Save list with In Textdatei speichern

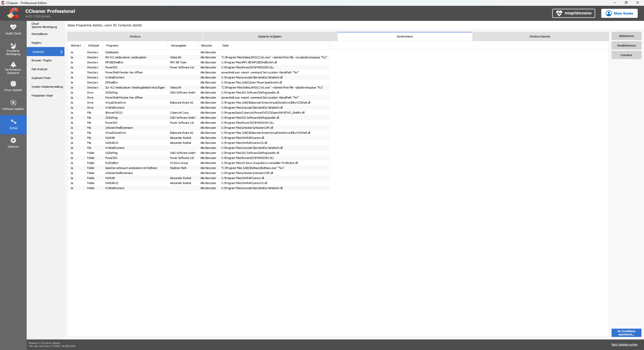pos(626,332)
